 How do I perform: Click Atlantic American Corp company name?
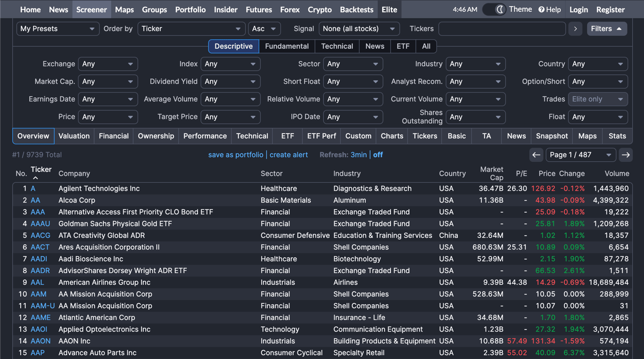coord(97,317)
